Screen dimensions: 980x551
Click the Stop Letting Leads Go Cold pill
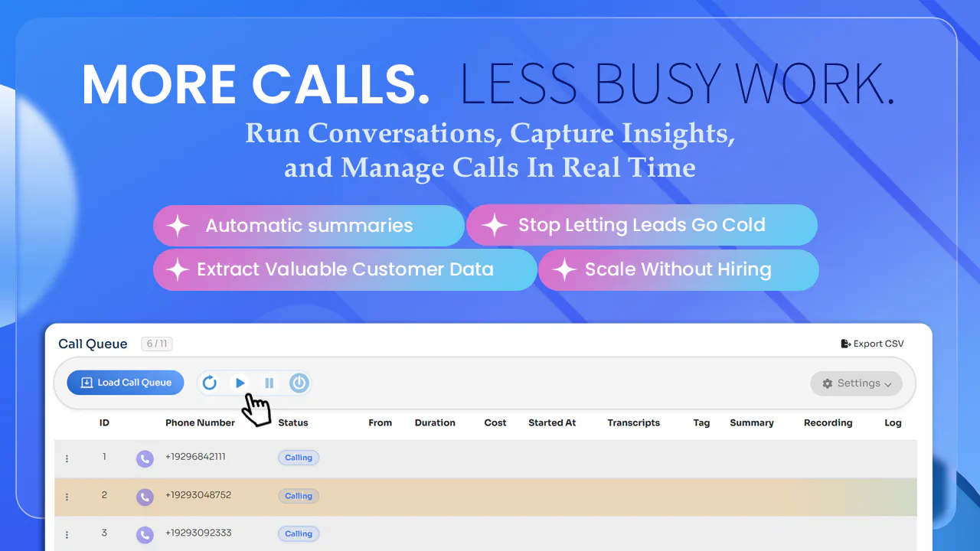coord(642,225)
